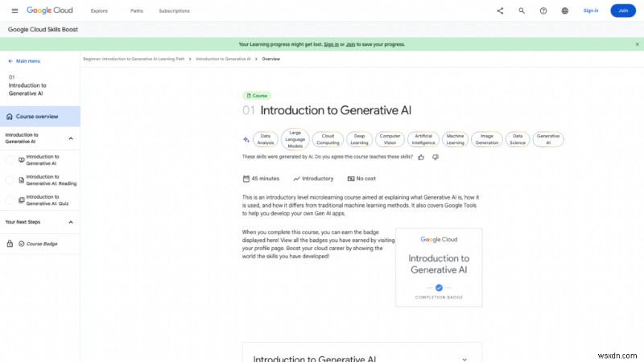Select the Deep Learning skill chip
Viewport: 644px width, 362px height.
pos(359,139)
